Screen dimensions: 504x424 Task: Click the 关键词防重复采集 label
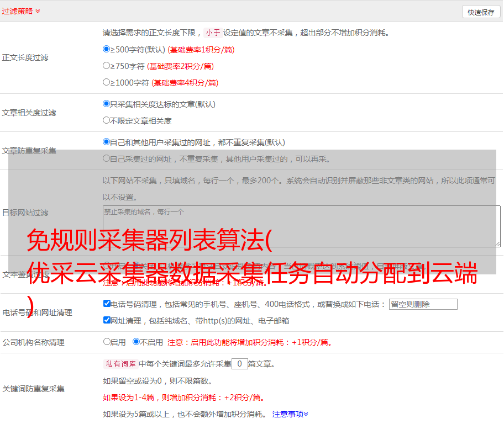(33, 389)
